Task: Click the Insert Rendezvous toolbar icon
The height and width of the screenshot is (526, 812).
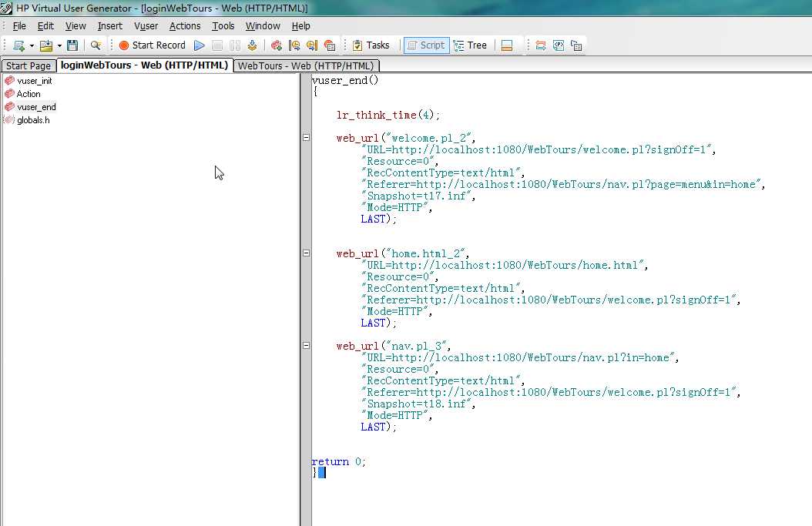Action: coord(277,45)
